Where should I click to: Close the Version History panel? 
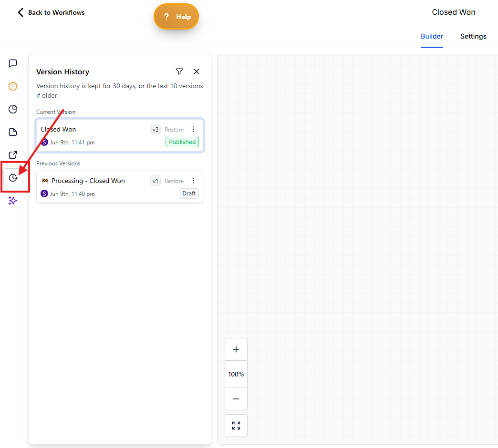[197, 71]
